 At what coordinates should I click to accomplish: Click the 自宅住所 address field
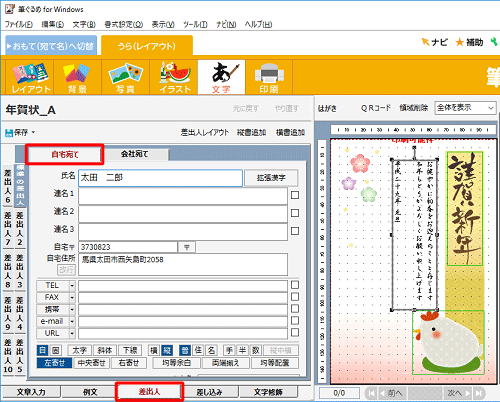(183, 264)
